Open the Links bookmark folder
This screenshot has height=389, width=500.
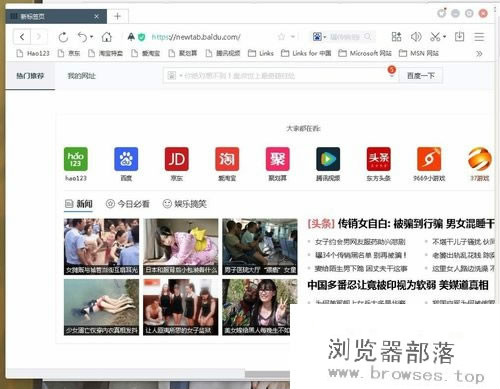(x=261, y=53)
